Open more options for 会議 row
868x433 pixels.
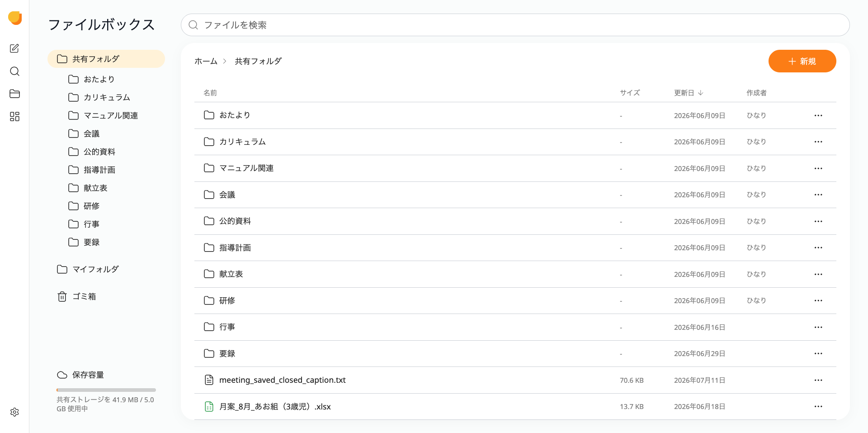click(818, 195)
